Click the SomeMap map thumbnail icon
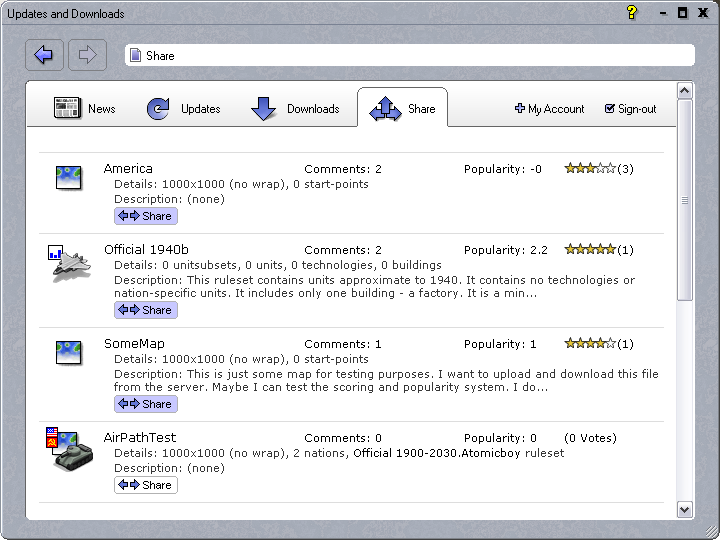The image size is (720, 540). click(68, 352)
